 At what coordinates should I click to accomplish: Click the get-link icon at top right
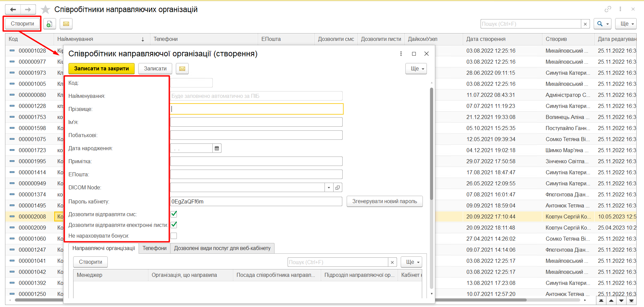(608, 9)
